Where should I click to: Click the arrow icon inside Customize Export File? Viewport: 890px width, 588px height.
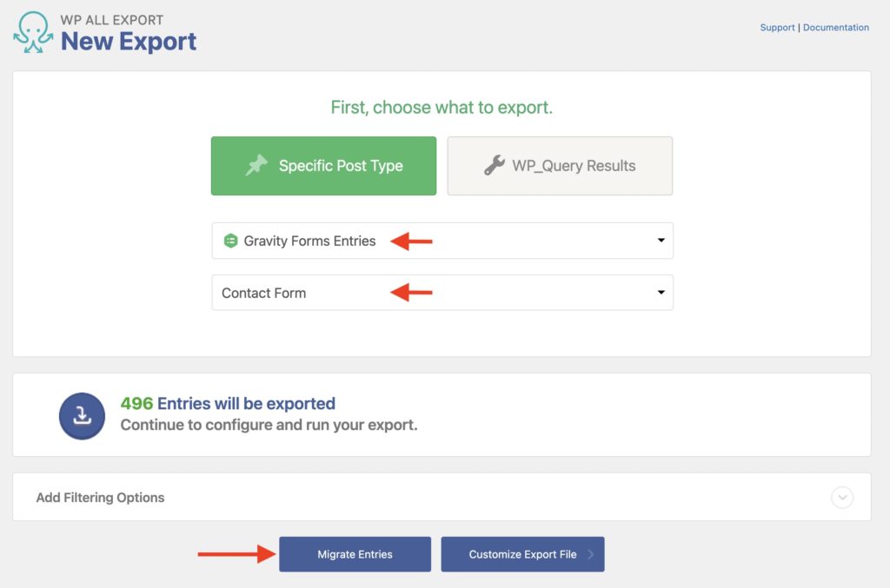click(591, 554)
